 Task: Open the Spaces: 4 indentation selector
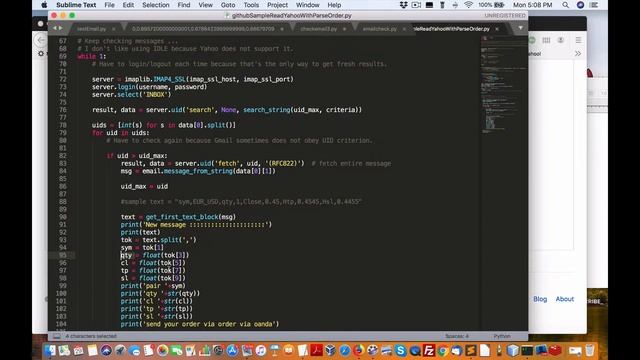457,336
